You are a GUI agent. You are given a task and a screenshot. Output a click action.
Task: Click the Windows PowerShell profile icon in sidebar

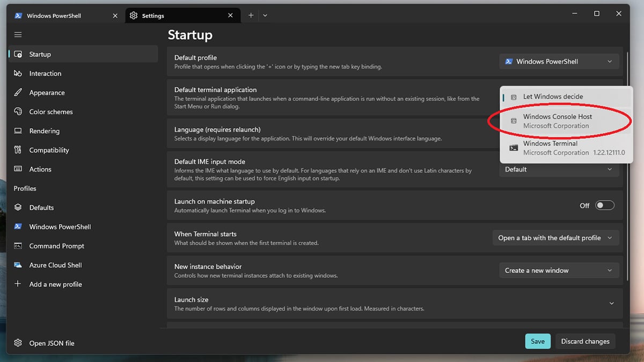[x=18, y=226]
